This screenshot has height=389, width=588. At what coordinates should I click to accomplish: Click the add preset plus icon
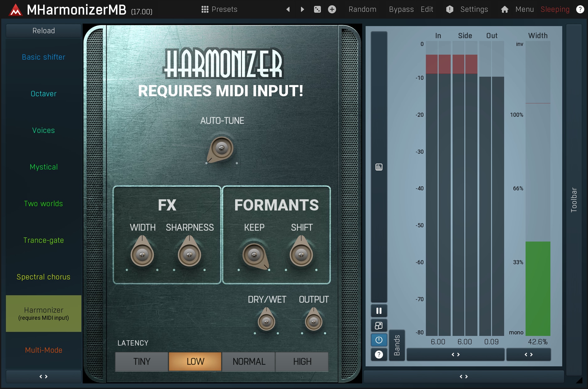click(332, 9)
